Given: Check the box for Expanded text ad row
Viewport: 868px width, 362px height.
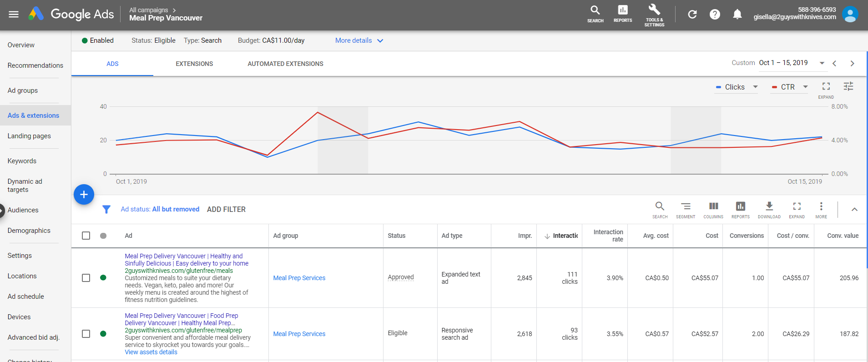Looking at the screenshot, I should [x=86, y=278].
